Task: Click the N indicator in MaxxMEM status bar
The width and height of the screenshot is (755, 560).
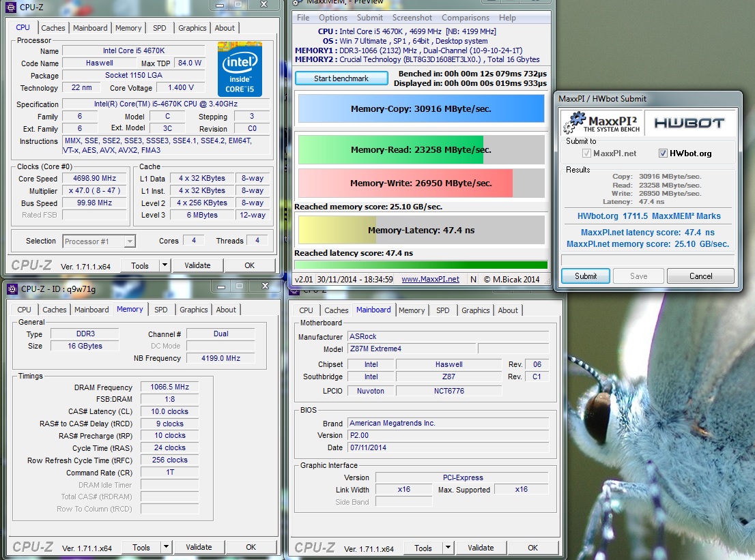Action: [473, 279]
